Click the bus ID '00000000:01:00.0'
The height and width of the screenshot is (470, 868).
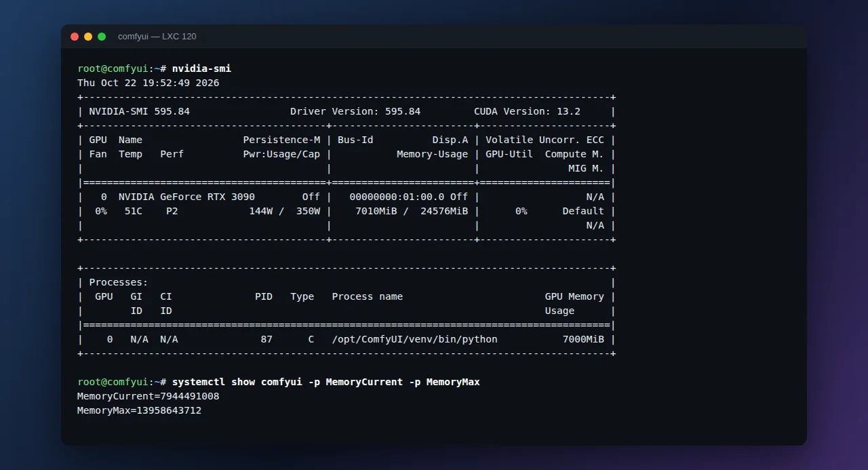pyautogui.click(x=397, y=197)
